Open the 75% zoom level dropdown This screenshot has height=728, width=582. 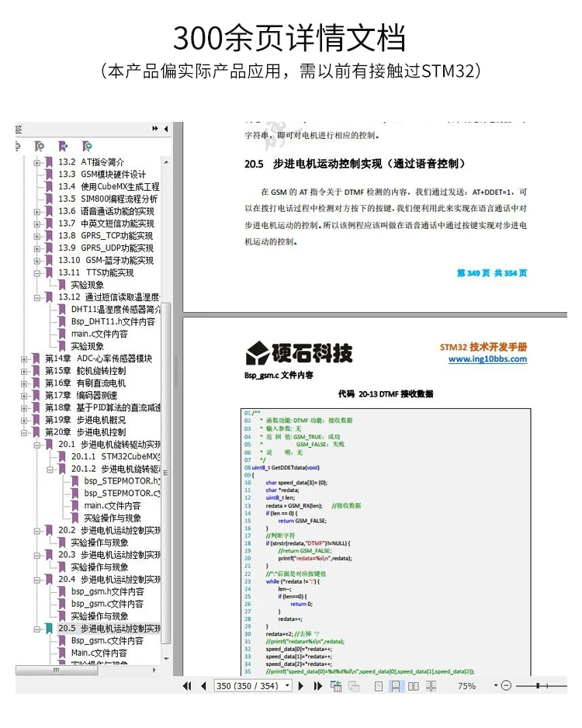click(x=496, y=686)
